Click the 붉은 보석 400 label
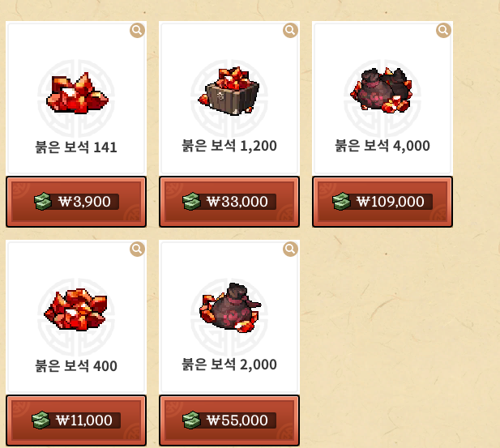 [76, 366]
